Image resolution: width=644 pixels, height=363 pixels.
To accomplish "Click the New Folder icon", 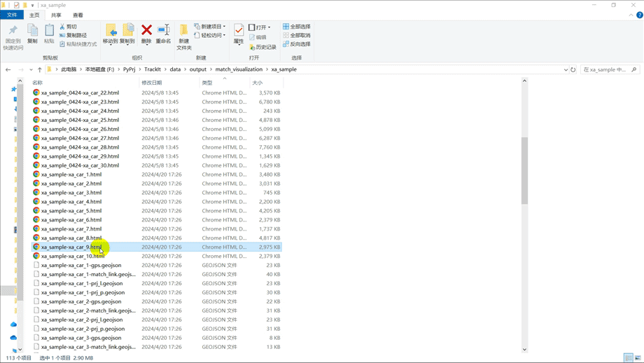I will (x=183, y=30).
